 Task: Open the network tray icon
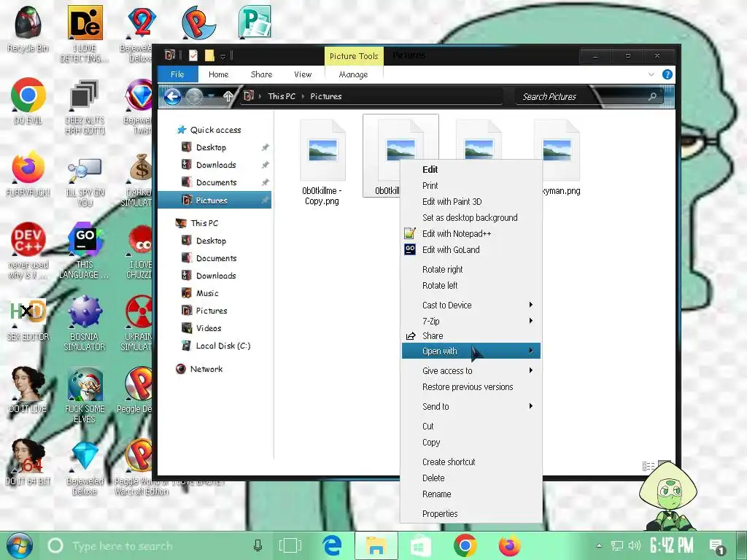pos(617,545)
